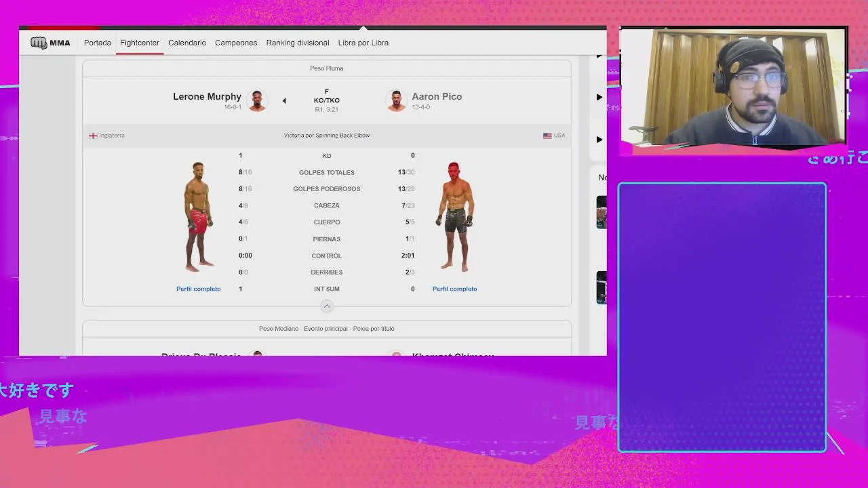Open the Aaron Pico name link
This screenshot has width=868, height=488.
pos(437,96)
